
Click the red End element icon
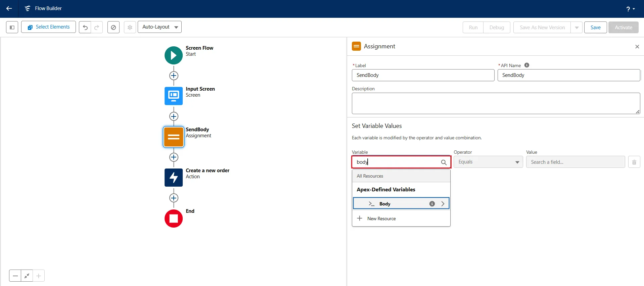point(174,219)
